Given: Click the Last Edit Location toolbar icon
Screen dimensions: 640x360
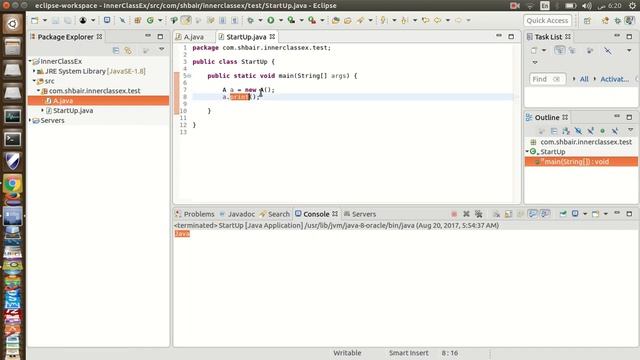Looking at the screenshot, I should (x=425, y=20).
